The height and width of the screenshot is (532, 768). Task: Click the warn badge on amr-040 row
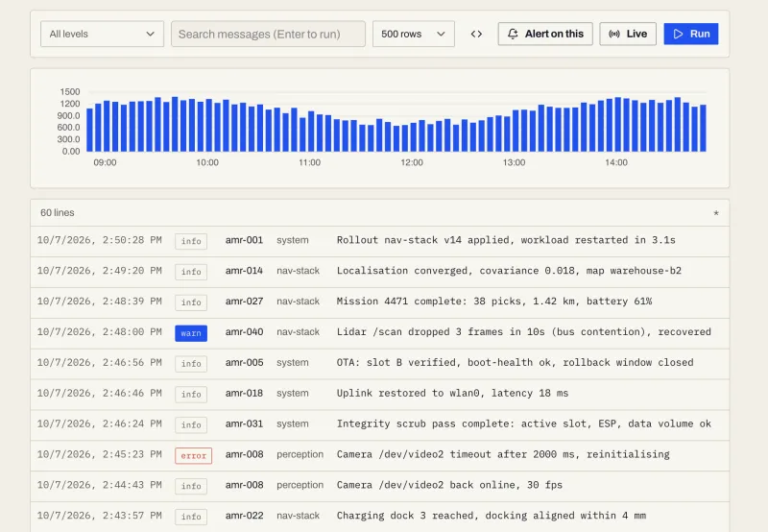tap(191, 333)
